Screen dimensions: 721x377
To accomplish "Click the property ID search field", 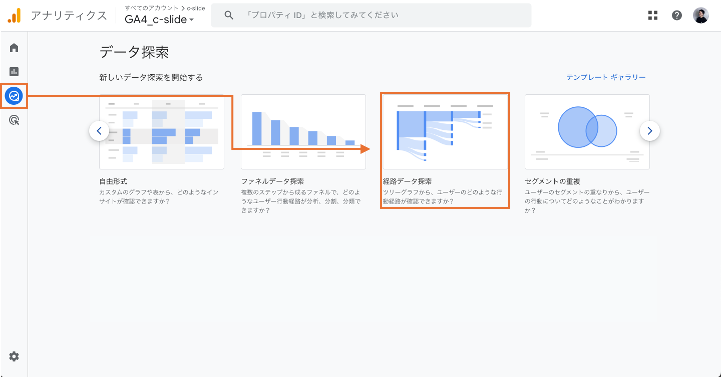I will pyautogui.click(x=371, y=15).
